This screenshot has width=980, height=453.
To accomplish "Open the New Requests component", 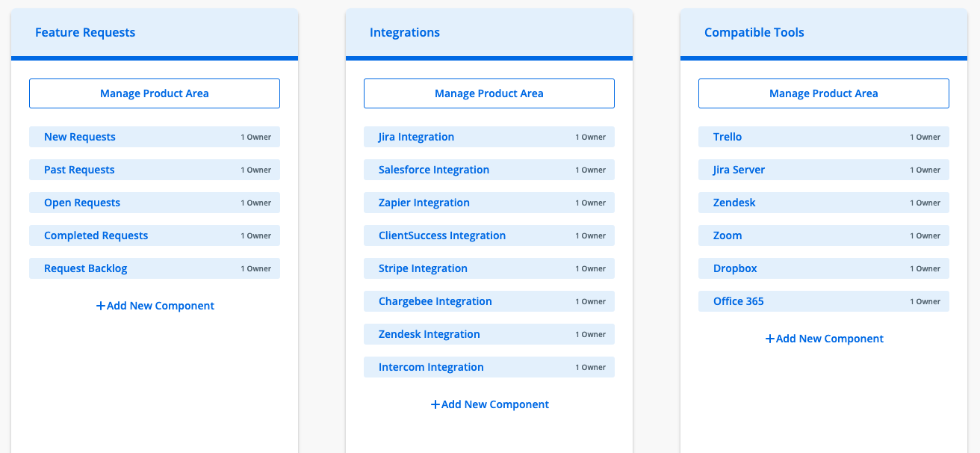I will [x=80, y=137].
